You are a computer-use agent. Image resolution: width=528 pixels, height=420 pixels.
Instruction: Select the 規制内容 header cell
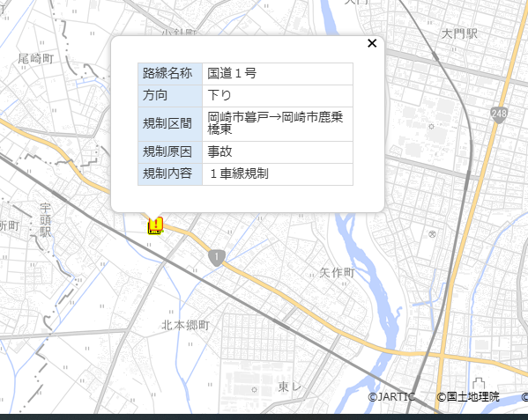[170, 173]
